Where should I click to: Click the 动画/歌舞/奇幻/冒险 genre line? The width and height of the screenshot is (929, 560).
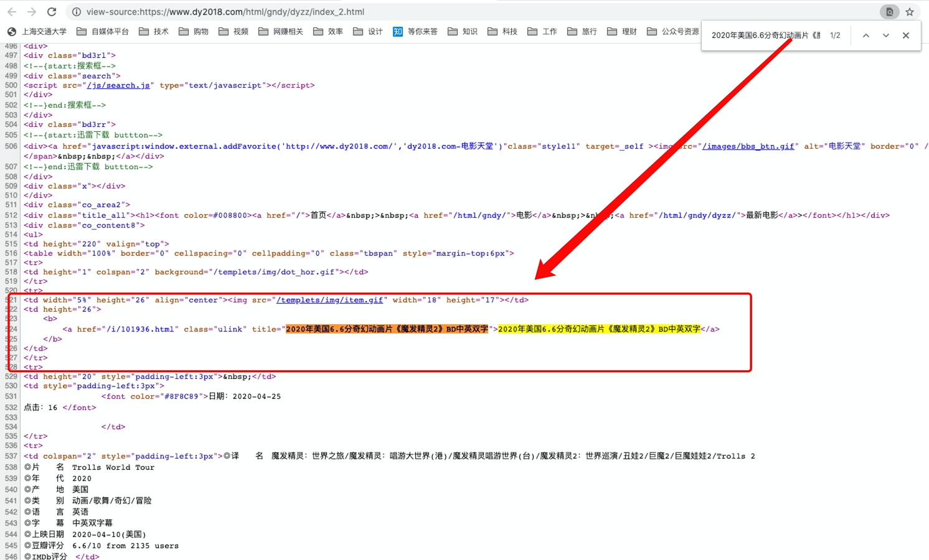88,501
